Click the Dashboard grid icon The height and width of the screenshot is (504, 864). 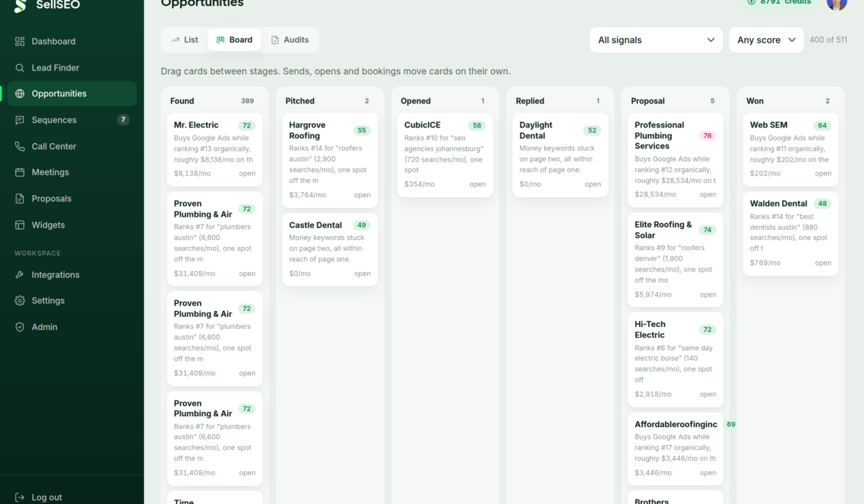[19, 42]
